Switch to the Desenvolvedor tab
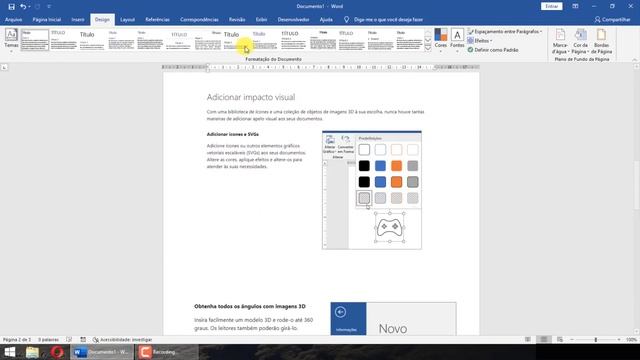 click(x=293, y=20)
